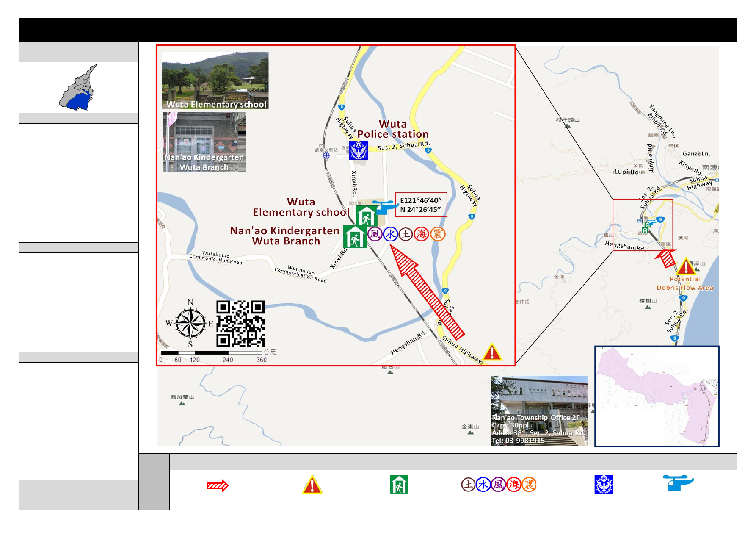Screen dimensions: 756x535
Task: Click the orange 震 earthquake circle on the map
Action: pyautogui.click(x=438, y=234)
